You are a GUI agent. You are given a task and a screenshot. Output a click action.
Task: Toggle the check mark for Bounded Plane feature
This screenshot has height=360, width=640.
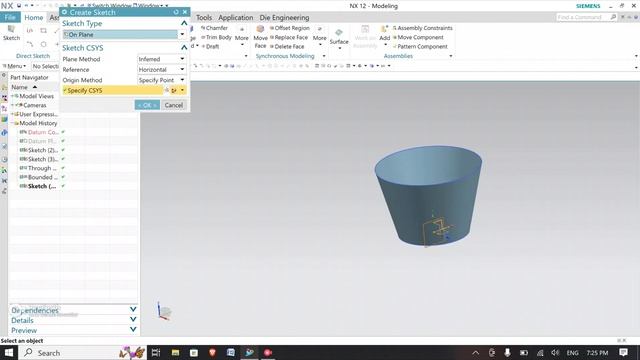coord(63,177)
